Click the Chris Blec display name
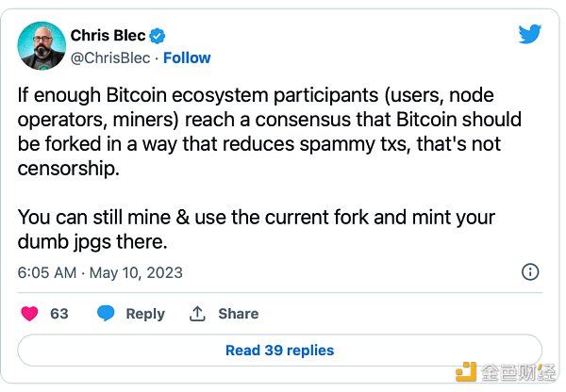566x392 pixels. click(108, 37)
